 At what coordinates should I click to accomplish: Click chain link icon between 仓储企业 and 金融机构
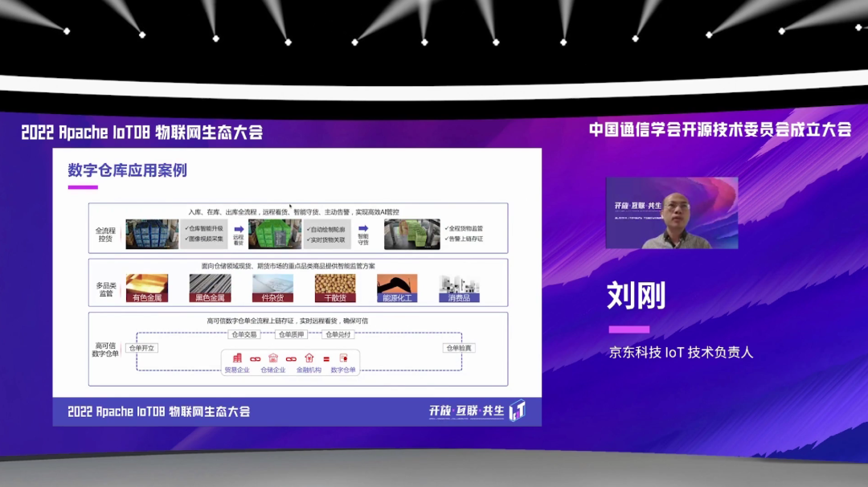tap(291, 359)
